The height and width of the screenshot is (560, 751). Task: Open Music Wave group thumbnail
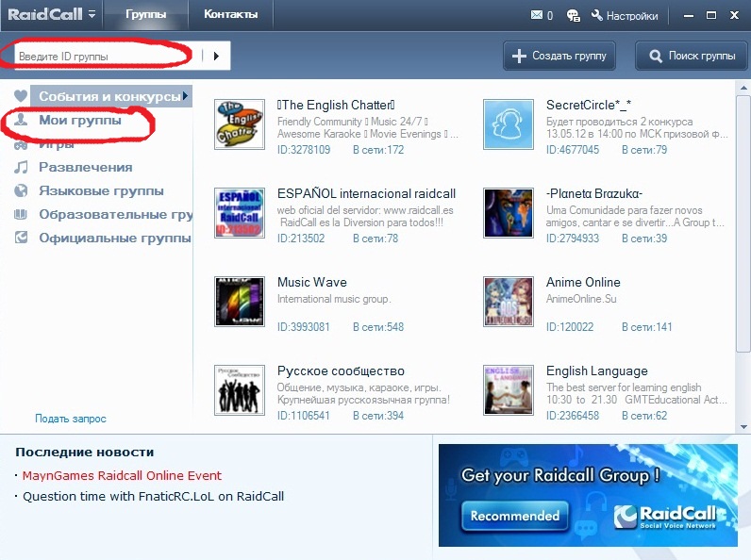coord(240,302)
